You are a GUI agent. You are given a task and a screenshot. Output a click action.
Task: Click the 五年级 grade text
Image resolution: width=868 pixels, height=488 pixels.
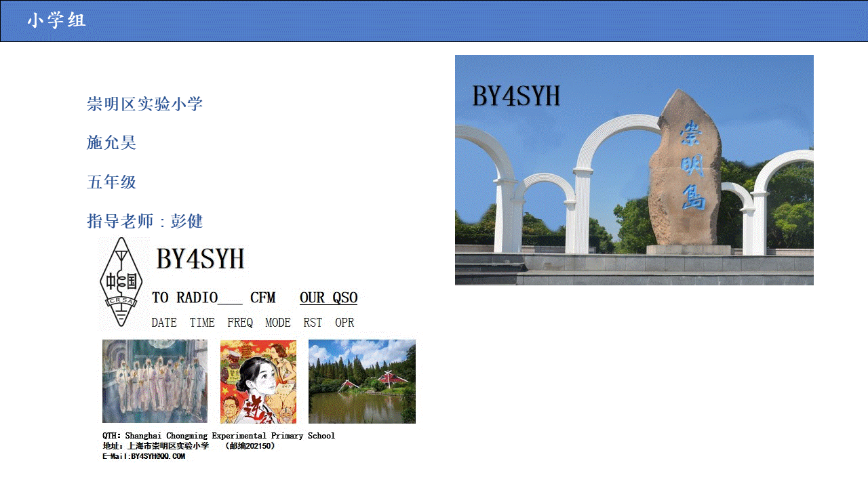[112, 182]
